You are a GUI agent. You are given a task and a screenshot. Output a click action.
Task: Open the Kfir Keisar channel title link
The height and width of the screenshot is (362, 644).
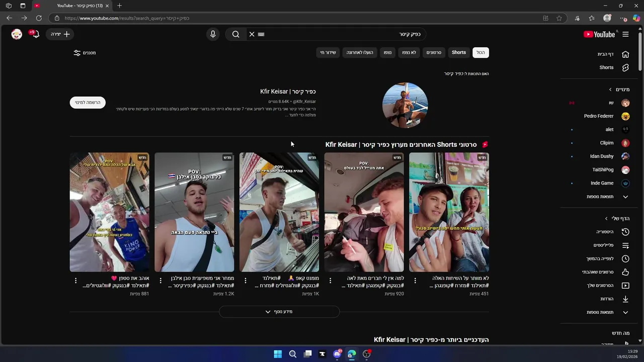coord(288,92)
